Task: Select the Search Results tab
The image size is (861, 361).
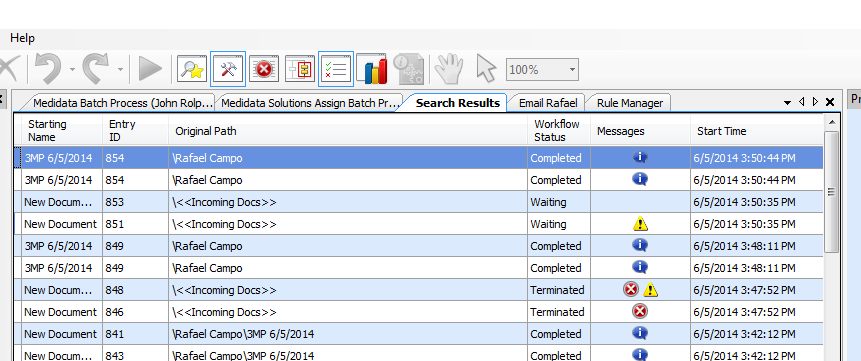Action: (x=457, y=103)
